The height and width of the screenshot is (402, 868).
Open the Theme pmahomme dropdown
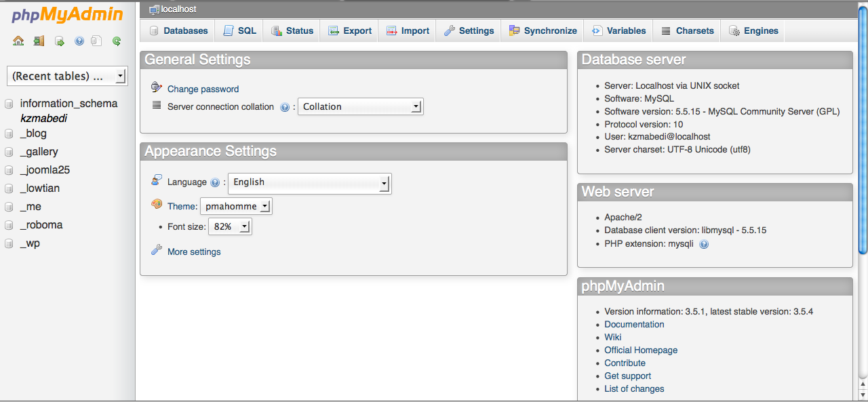point(236,206)
